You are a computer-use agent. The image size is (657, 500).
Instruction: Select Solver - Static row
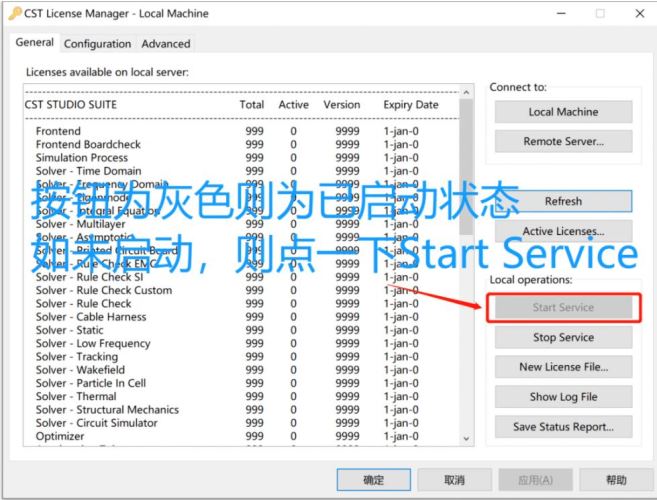(241, 330)
